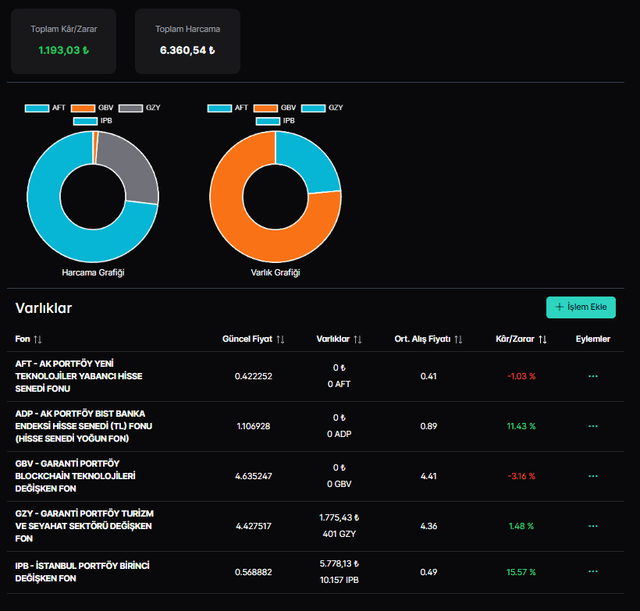This screenshot has width=640, height=611.
Task: Click the three dots for IPB fund
Action: [593, 572]
